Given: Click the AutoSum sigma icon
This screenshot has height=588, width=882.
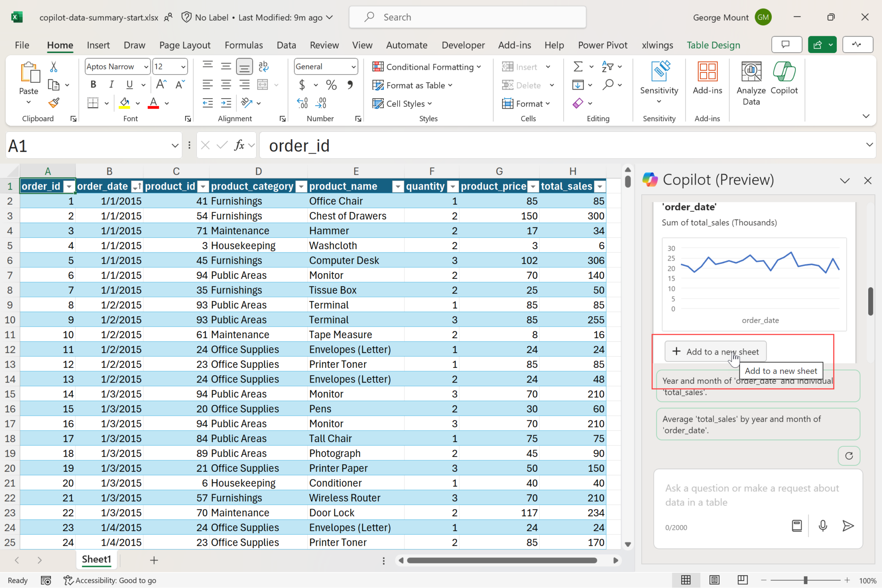Looking at the screenshot, I should 578,67.
